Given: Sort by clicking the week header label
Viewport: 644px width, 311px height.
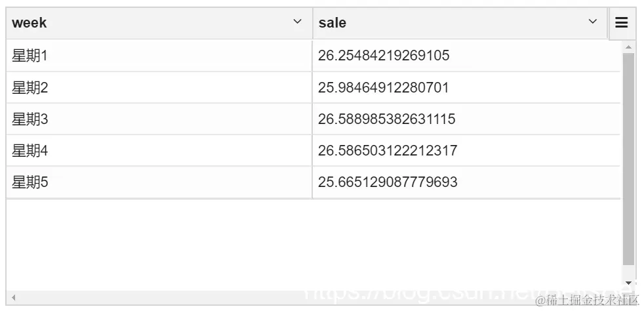Looking at the screenshot, I should (29, 23).
